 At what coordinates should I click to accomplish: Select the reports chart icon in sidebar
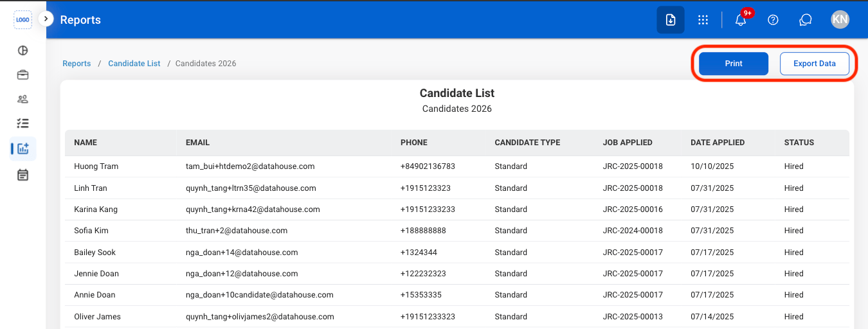coord(23,148)
